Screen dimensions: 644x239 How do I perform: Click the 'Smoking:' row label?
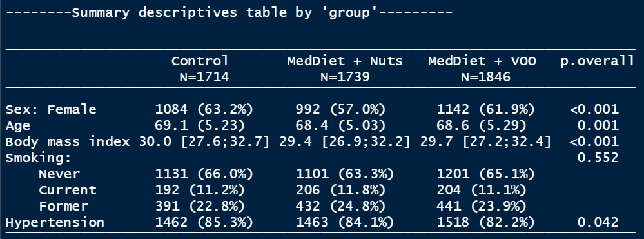click(x=39, y=158)
